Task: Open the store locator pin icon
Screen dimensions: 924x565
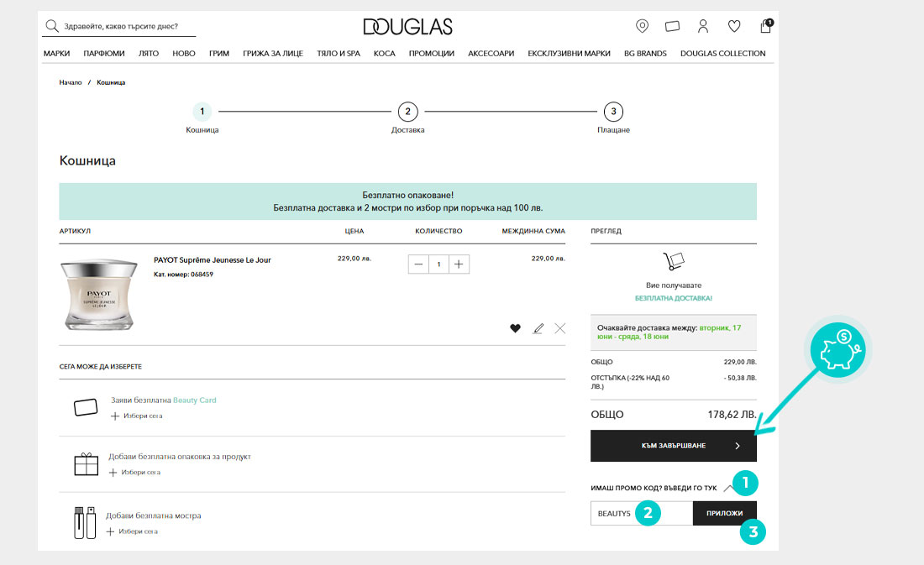Action: [642, 26]
